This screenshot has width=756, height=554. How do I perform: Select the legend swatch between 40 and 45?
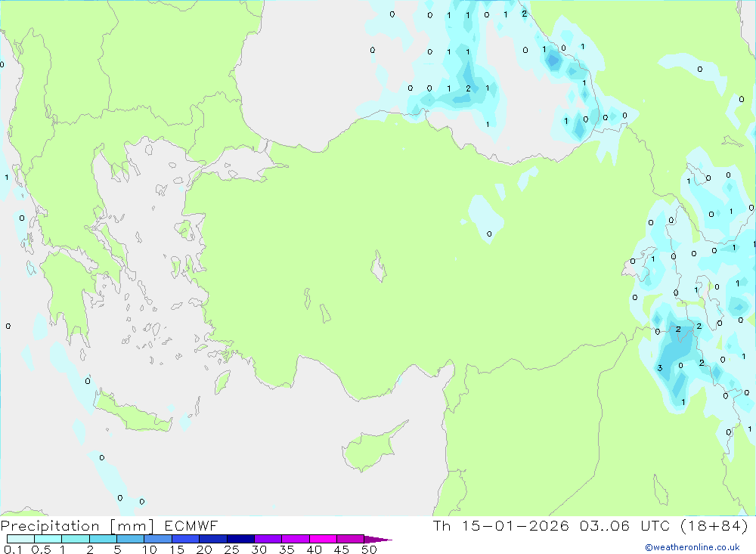pyautogui.click(x=323, y=539)
